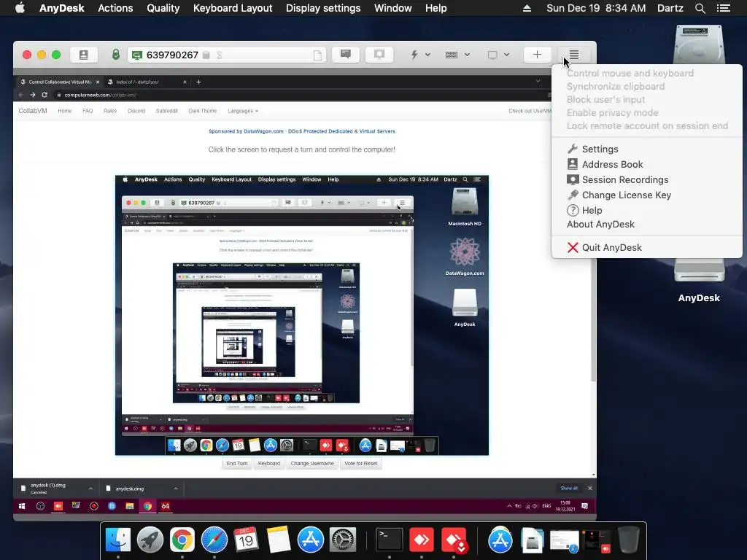Image resolution: width=747 pixels, height=560 pixels.
Task: Click the computernewb.com address bar
Action: (300, 95)
